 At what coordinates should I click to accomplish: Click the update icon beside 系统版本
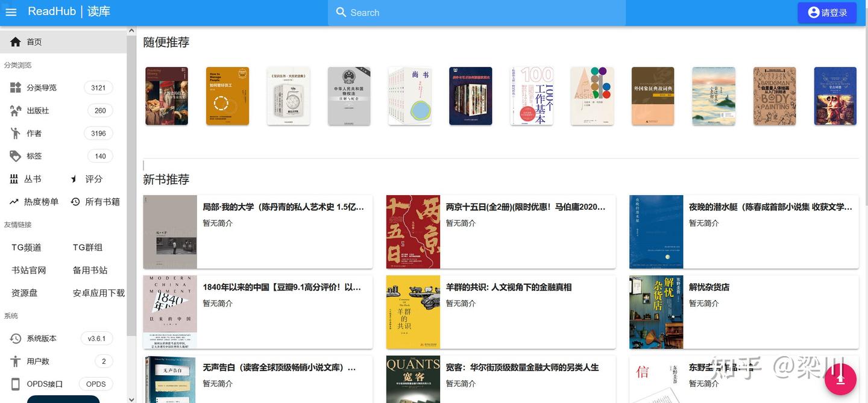pyautogui.click(x=15, y=339)
